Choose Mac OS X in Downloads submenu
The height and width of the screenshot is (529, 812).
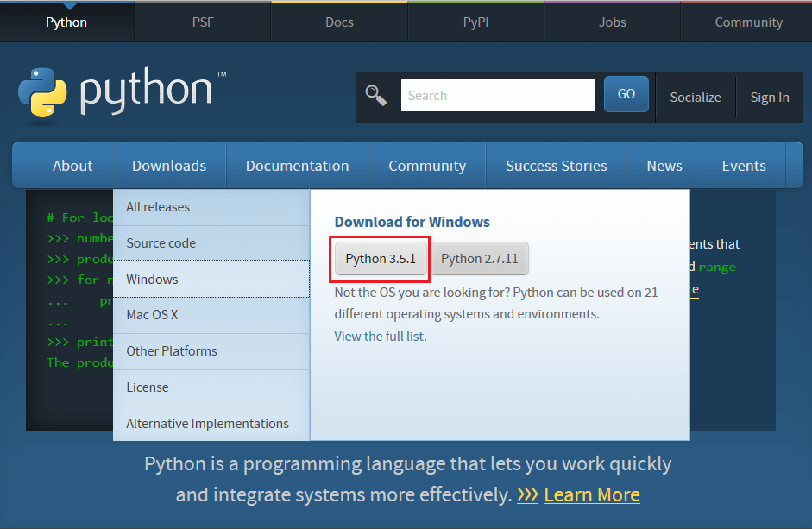[211, 315]
